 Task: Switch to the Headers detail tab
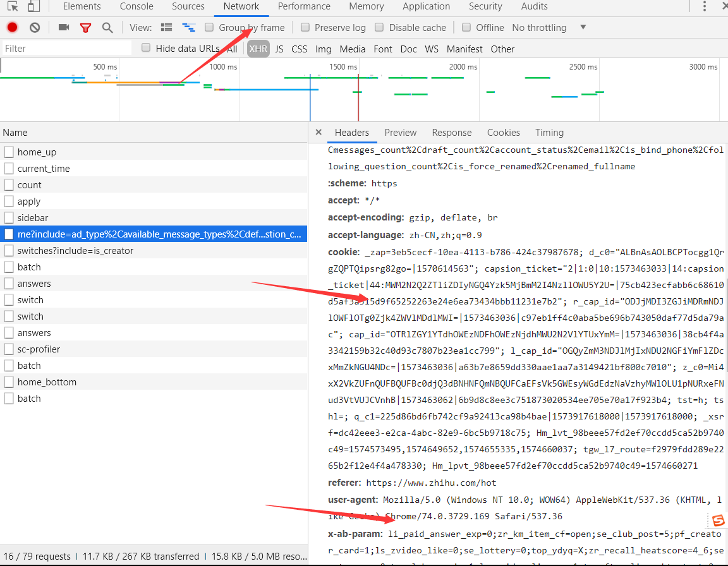352,133
